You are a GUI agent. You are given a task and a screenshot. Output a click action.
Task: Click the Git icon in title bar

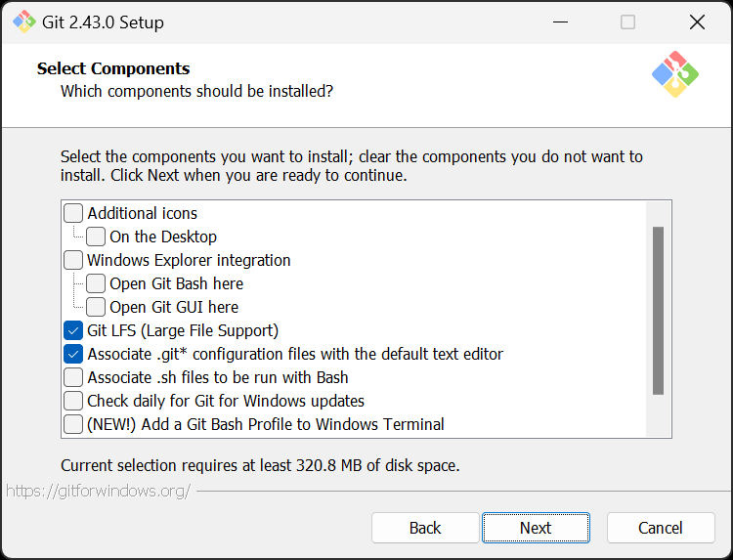(23, 22)
